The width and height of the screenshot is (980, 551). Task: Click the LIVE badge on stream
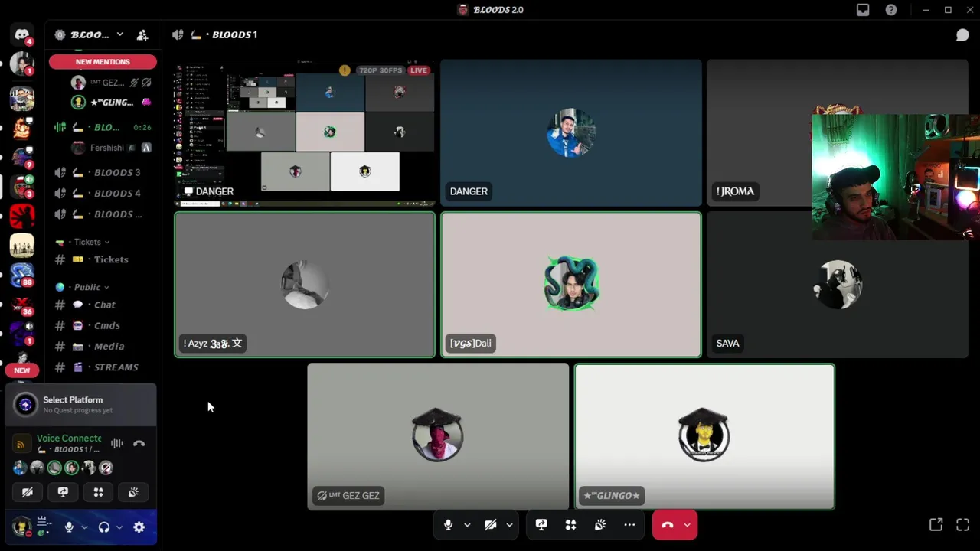pos(418,70)
